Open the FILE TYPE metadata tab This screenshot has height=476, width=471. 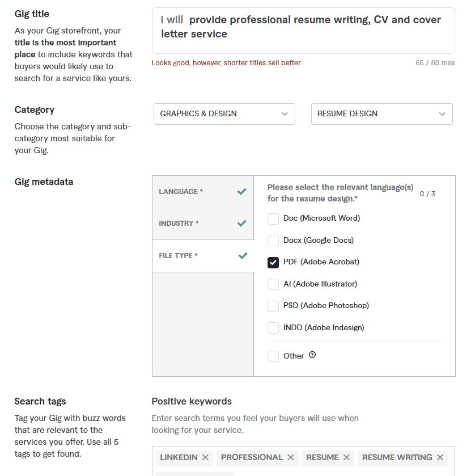click(x=203, y=256)
